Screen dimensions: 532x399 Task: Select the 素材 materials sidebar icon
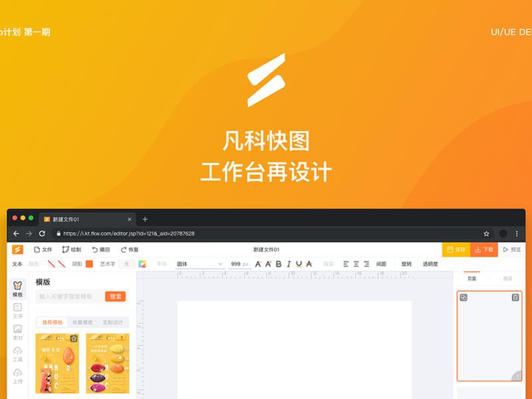[x=18, y=332]
